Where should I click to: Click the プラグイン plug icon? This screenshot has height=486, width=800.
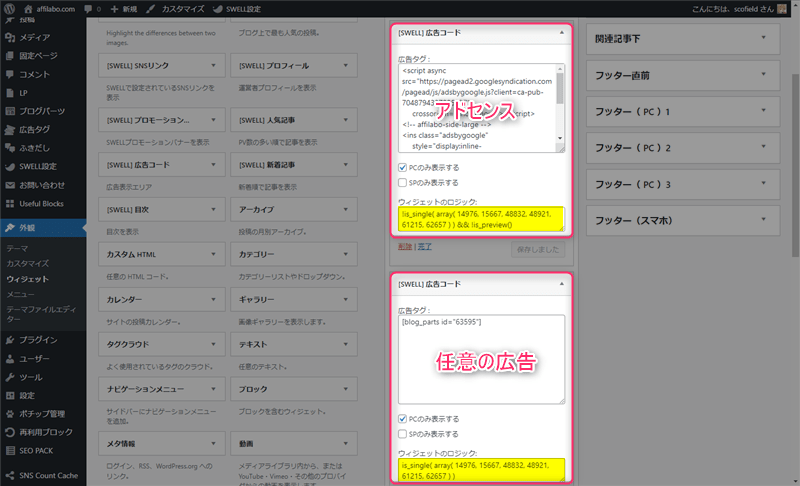click(x=10, y=340)
